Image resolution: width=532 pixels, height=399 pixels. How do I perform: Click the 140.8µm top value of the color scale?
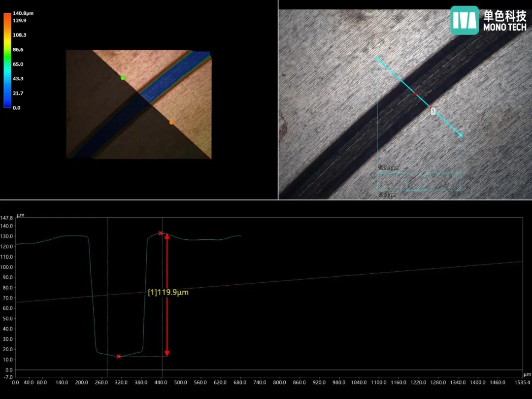tap(23, 13)
